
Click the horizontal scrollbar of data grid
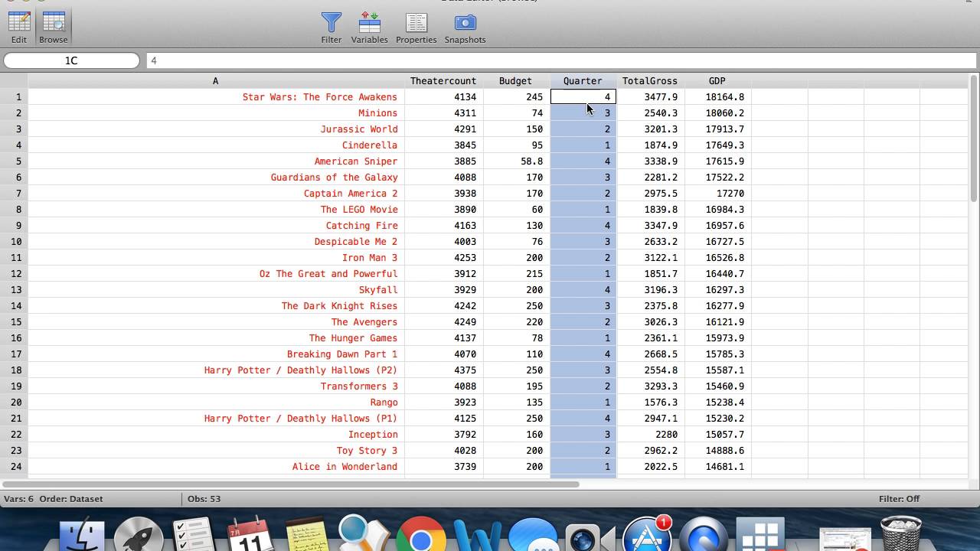click(291, 484)
